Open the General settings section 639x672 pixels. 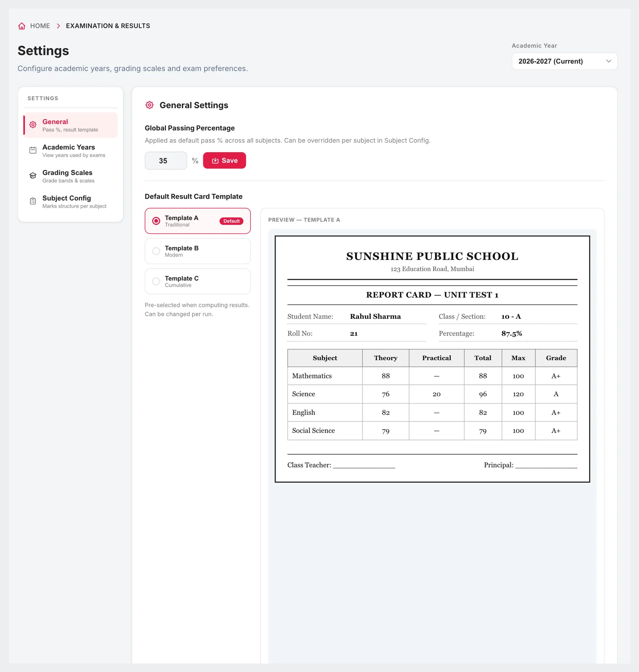pyautogui.click(x=71, y=125)
